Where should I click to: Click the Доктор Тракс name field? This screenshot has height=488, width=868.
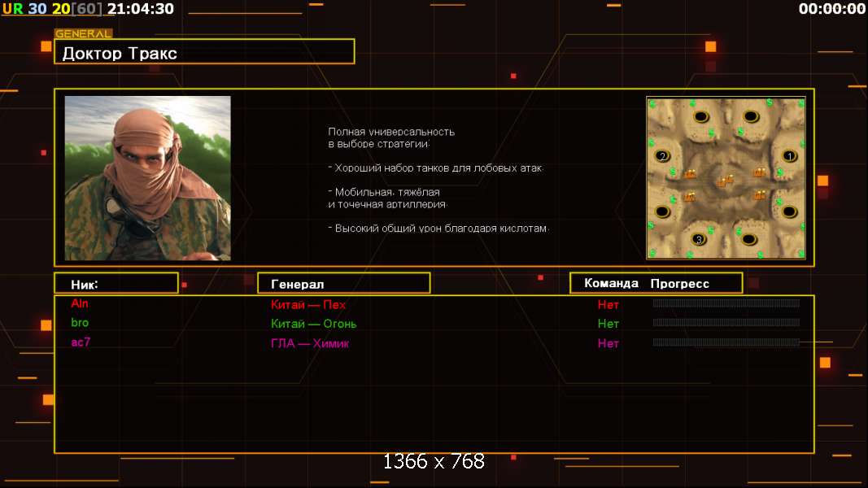click(204, 51)
